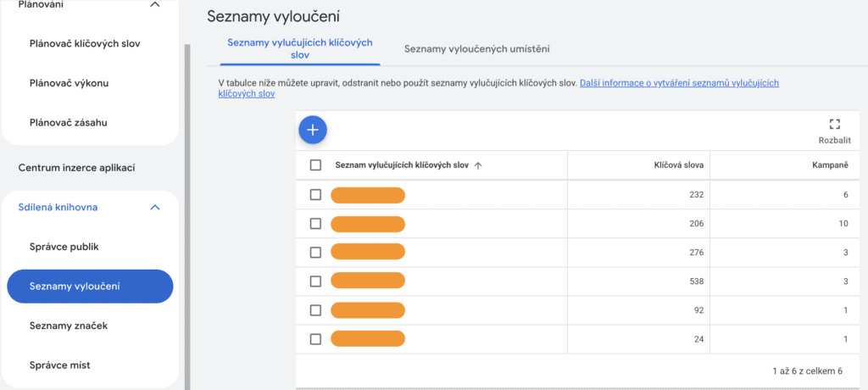
Task: Open Plánovač klíčových slov
Action: 85,43
